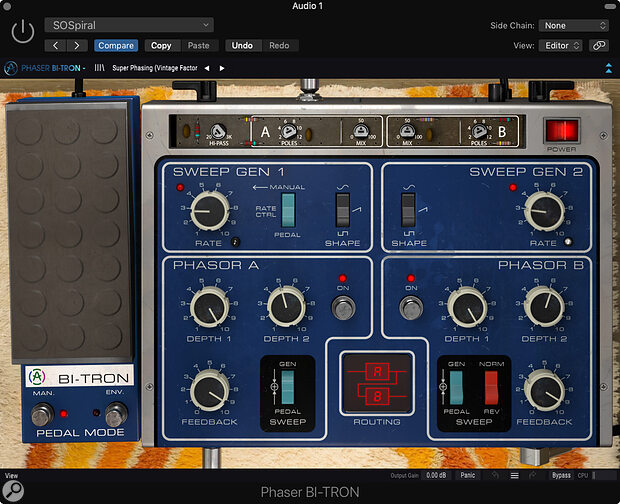Click Phasor A FEEDBACK knob
The width and height of the screenshot is (620, 504).
[x=210, y=390]
